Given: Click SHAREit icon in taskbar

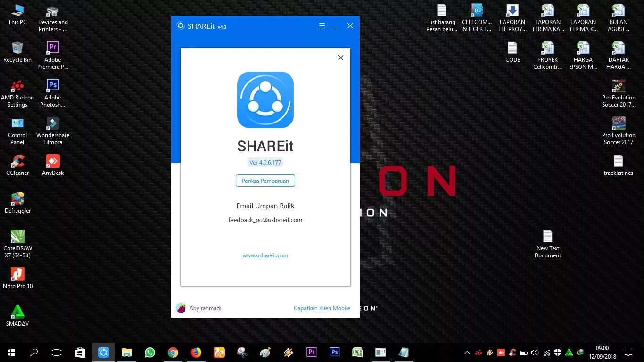Looking at the screenshot, I should (x=104, y=352).
